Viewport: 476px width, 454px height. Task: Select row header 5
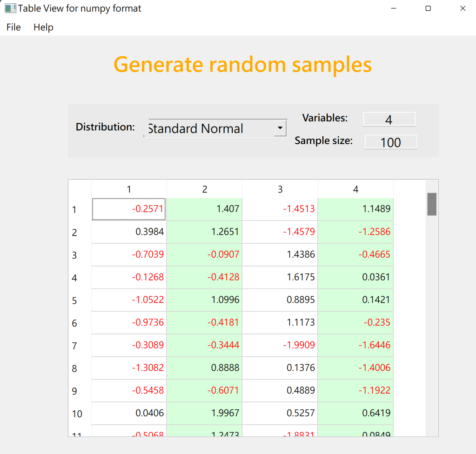(x=75, y=300)
